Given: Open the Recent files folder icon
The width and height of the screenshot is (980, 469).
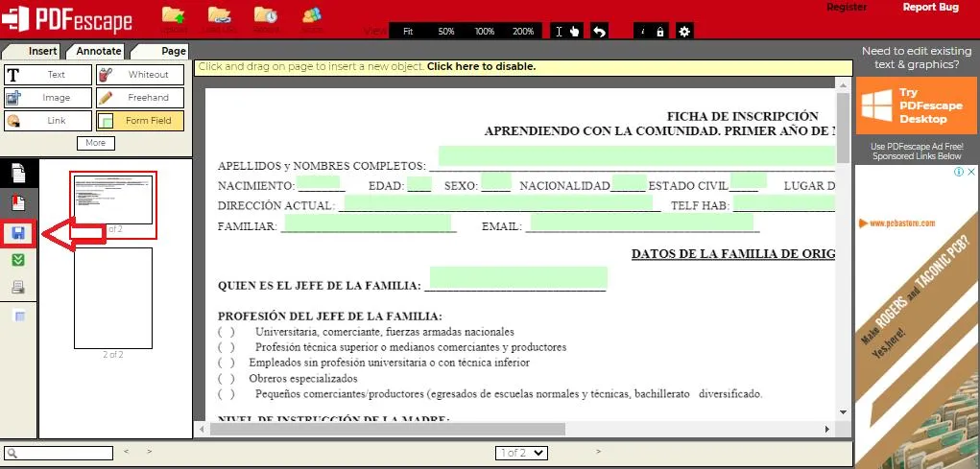Looking at the screenshot, I should pyautogui.click(x=266, y=15).
